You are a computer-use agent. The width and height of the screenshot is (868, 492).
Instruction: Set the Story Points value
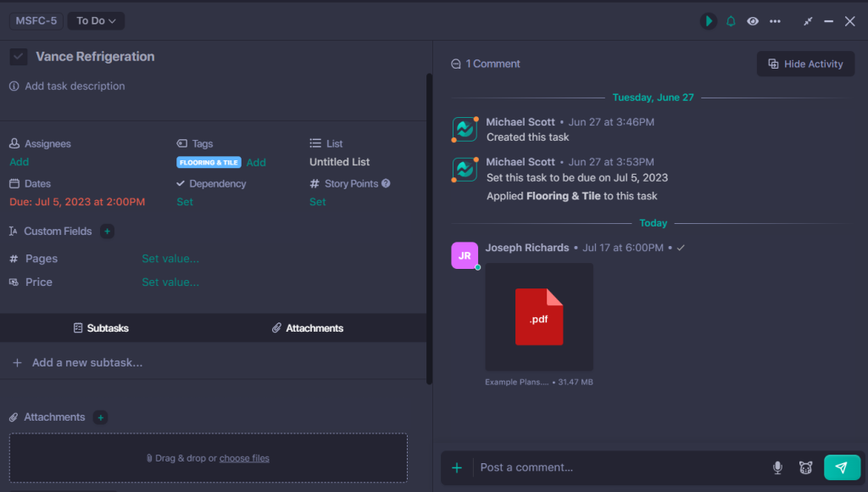point(317,202)
